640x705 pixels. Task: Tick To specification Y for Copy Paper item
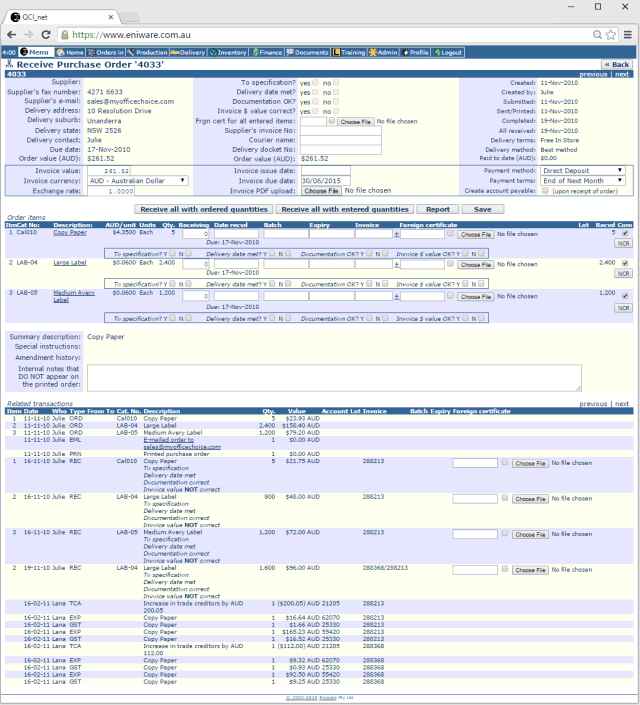pos(173,254)
